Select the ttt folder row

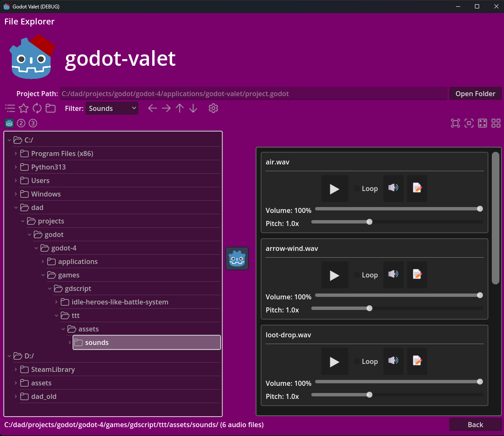click(x=140, y=315)
